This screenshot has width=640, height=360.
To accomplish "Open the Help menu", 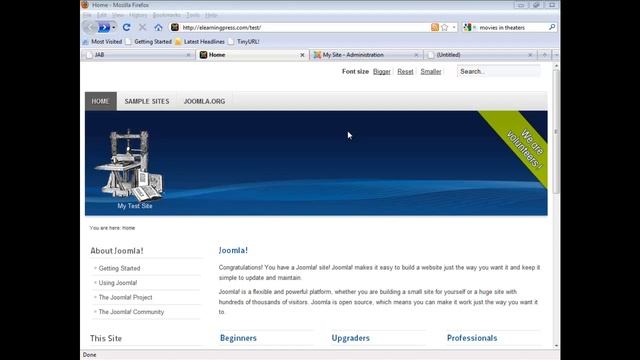I will (x=211, y=15).
